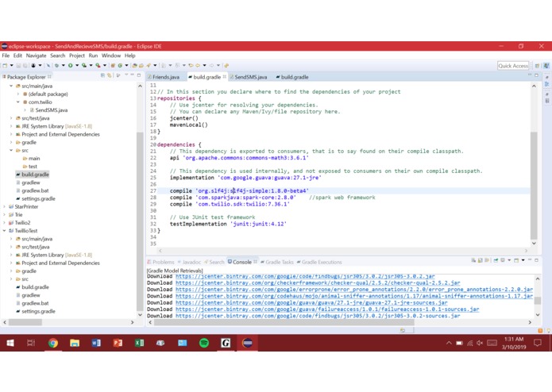This screenshot has height=392, width=552.
Task: Open the Open Console dropdown arrow
Action: [x=523, y=260]
